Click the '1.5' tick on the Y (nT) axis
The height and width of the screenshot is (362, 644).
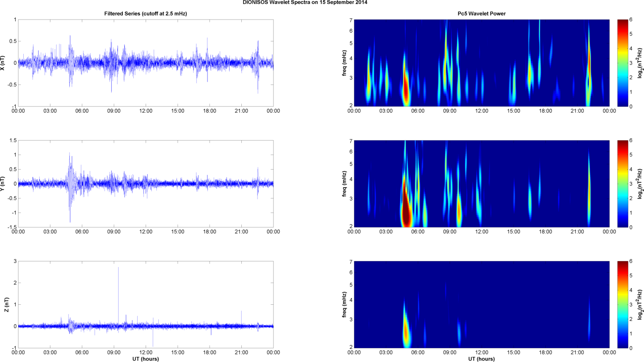click(x=13, y=140)
